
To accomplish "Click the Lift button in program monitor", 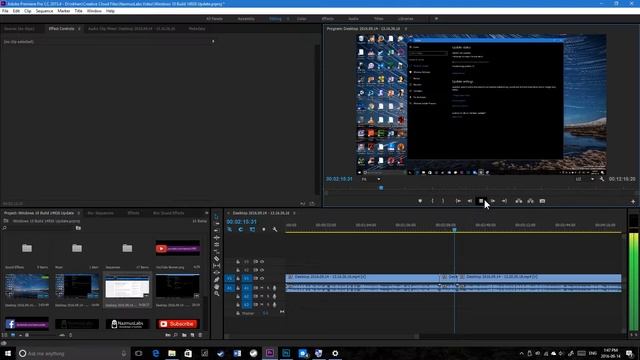I will pos(519,201).
